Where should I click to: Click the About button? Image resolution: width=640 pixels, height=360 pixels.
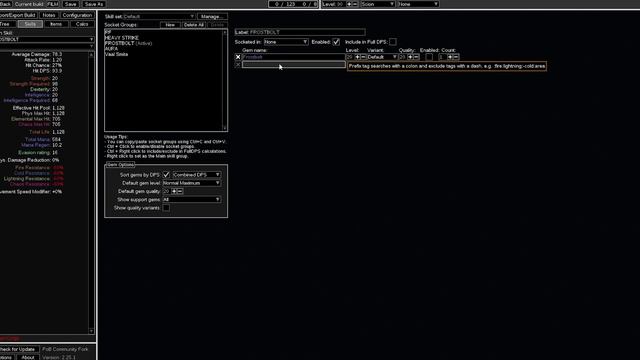tap(28, 358)
